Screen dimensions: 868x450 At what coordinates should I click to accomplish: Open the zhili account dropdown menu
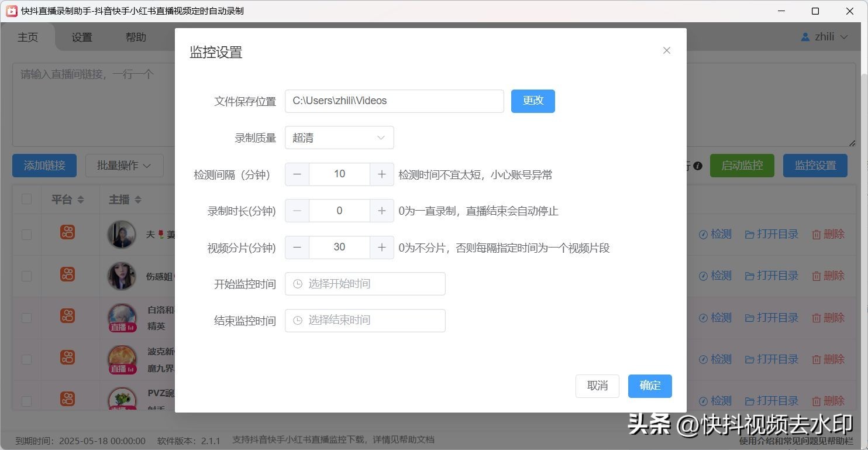(x=825, y=37)
